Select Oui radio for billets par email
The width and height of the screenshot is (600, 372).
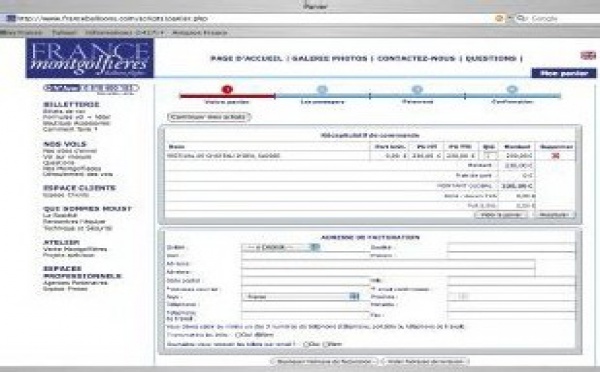click(306, 344)
